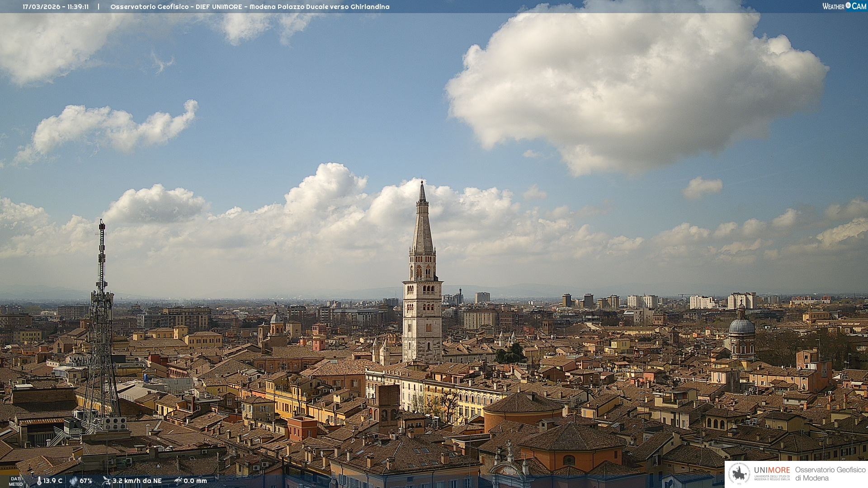Screen dimensions: 868x488
Task: Click the UNIMORE logo text
Action: (x=772, y=470)
